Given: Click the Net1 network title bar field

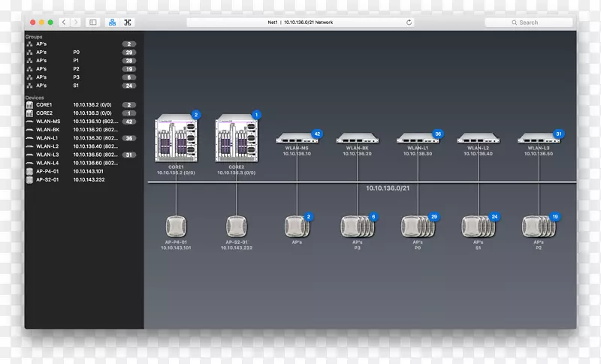Looking at the screenshot, I should (x=300, y=23).
